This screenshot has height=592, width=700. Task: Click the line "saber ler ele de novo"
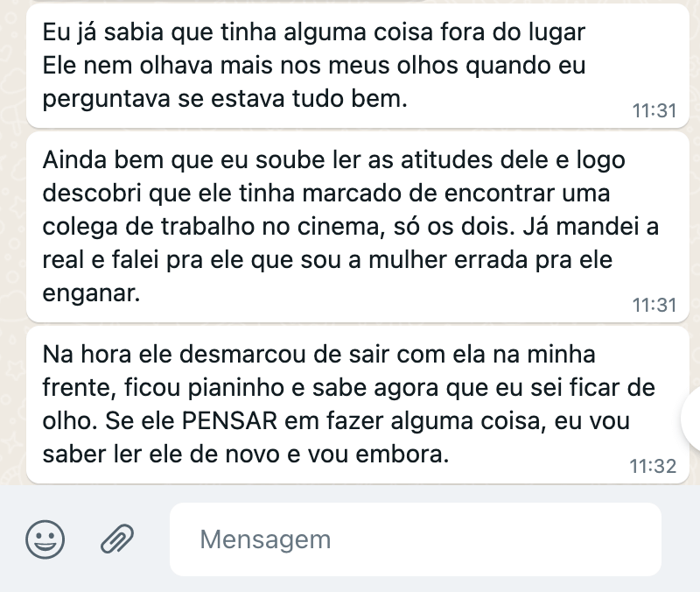pos(246,455)
